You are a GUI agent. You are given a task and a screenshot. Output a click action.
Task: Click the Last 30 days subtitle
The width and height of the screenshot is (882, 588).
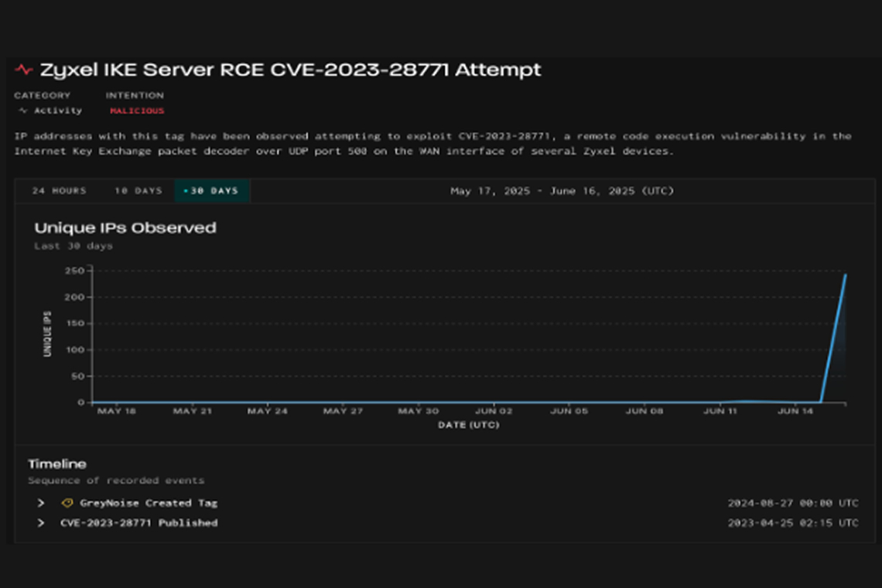(x=73, y=246)
